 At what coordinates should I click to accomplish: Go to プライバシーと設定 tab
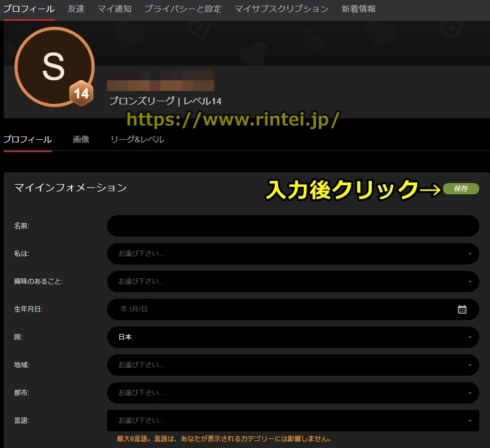pos(183,9)
